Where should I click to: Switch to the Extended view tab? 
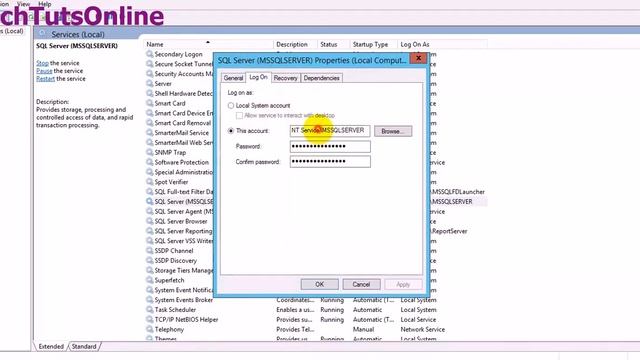[x=51, y=347]
